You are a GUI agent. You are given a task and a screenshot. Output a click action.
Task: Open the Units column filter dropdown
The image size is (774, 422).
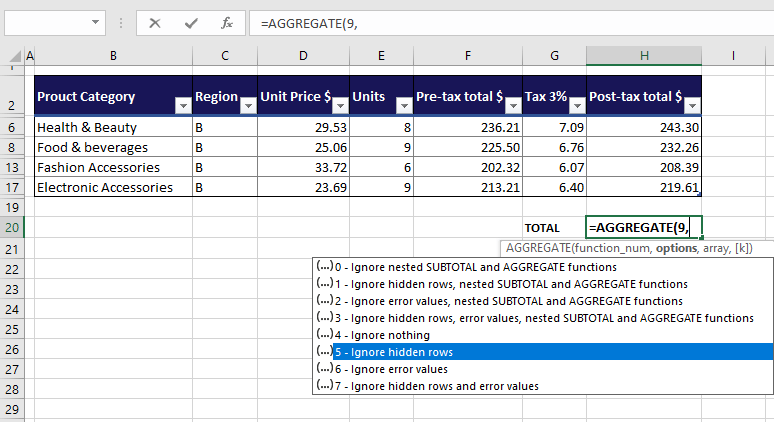click(405, 105)
